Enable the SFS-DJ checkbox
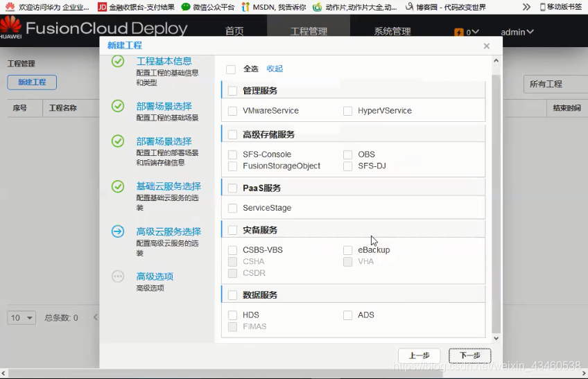This screenshot has height=379, width=588. [x=347, y=166]
